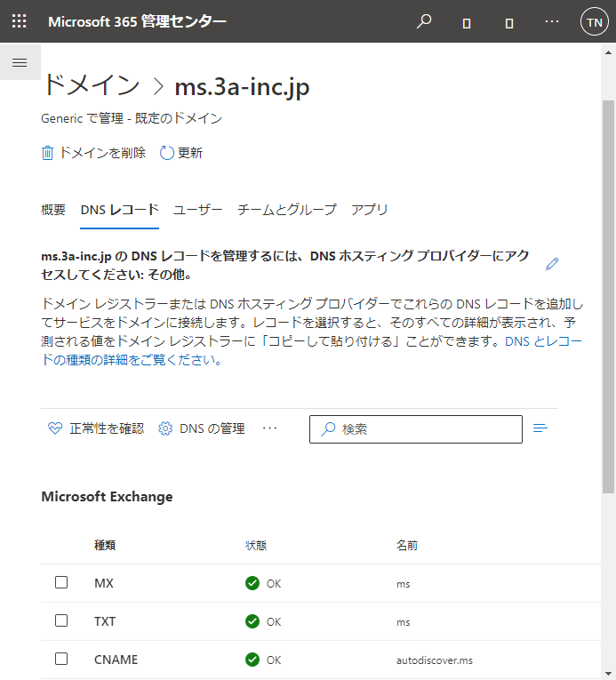Image resolution: width=616 pixels, height=680 pixels.
Task: Sort by the 種類 column header
Action: pyautogui.click(x=105, y=546)
